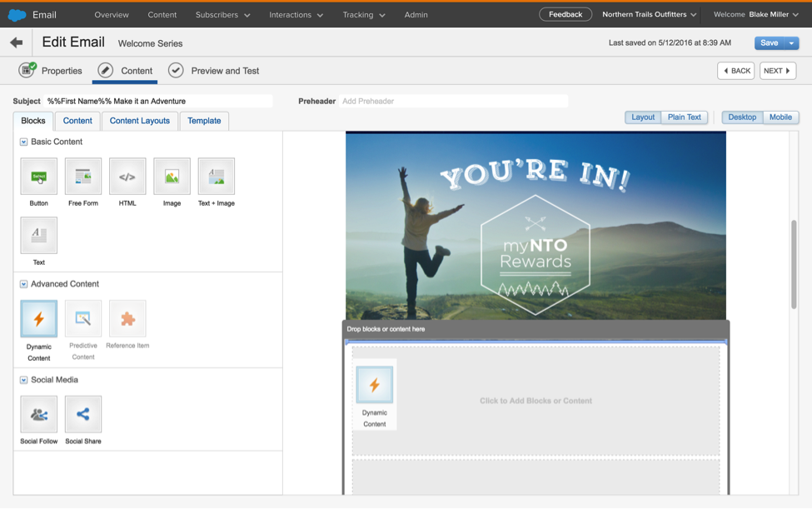
Task: Switch to the Content Layouts tab
Action: point(140,121)
